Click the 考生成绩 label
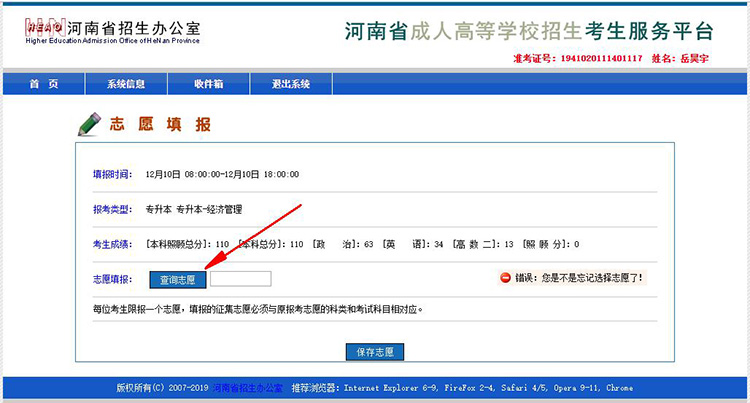750x403 pixels. pos(111,244)
